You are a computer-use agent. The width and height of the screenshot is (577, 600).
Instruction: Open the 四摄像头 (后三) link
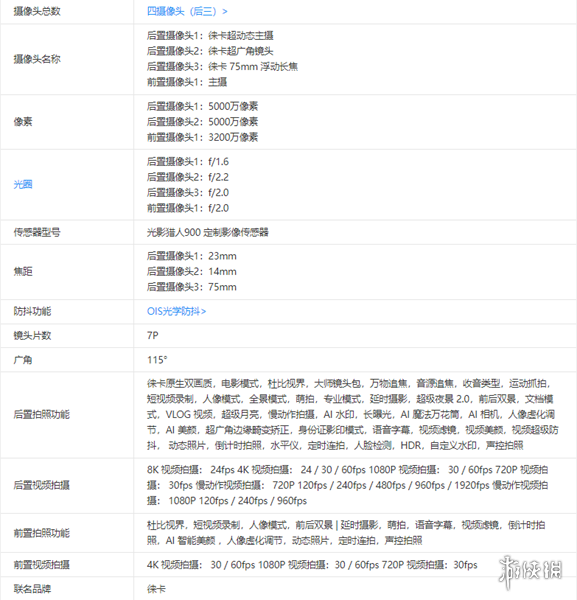pos(187,11)
